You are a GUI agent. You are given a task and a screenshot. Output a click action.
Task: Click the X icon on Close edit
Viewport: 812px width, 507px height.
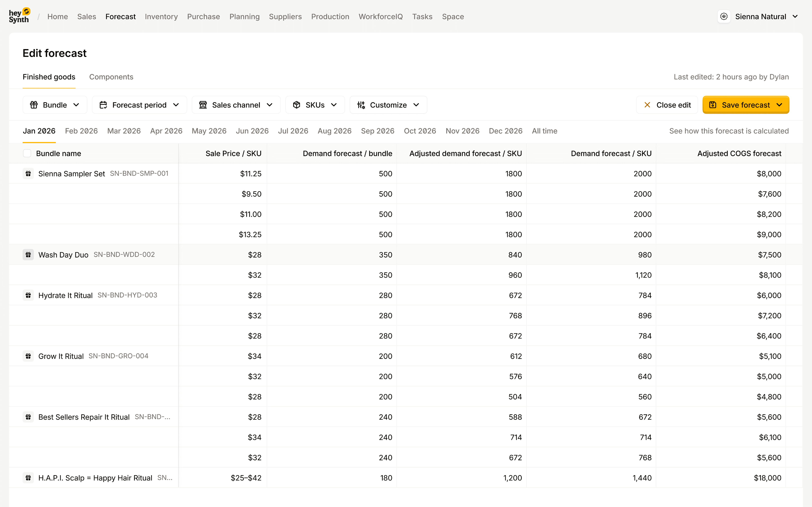pos(647,105)
